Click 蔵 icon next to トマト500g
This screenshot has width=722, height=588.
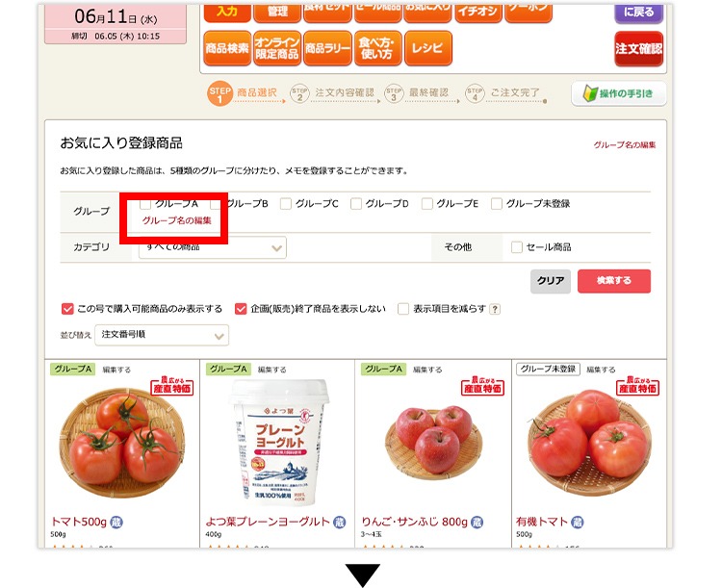(x=116, y=523)
